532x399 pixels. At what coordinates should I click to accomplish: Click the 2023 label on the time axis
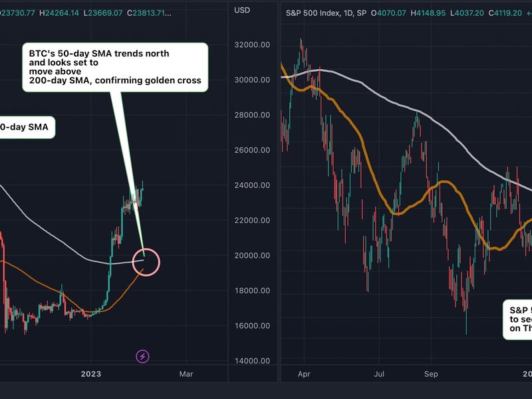coord(90,374)
